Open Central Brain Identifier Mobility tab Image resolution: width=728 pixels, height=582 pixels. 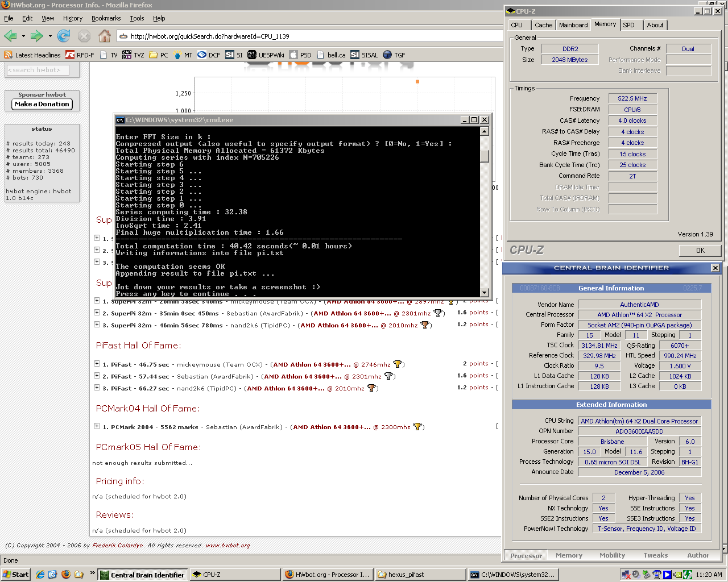(x=612, y=555)
